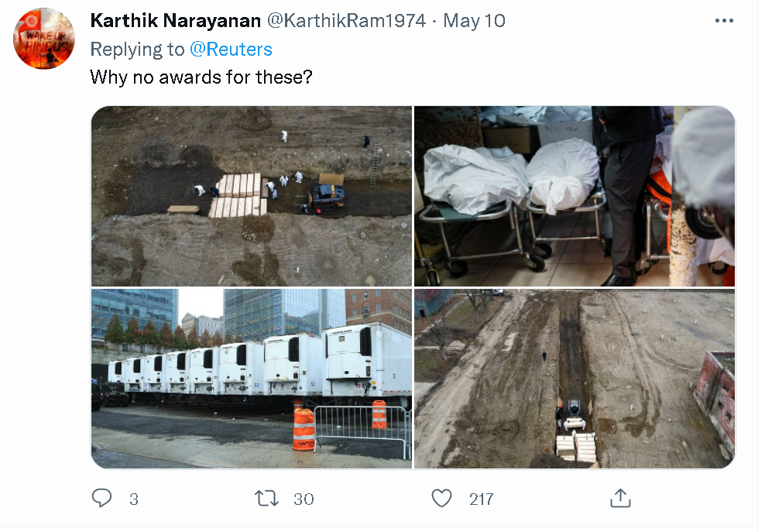Open the photo of white bags on gurneys
Screen dimensions: 765x532
click(x=574, y=196)
